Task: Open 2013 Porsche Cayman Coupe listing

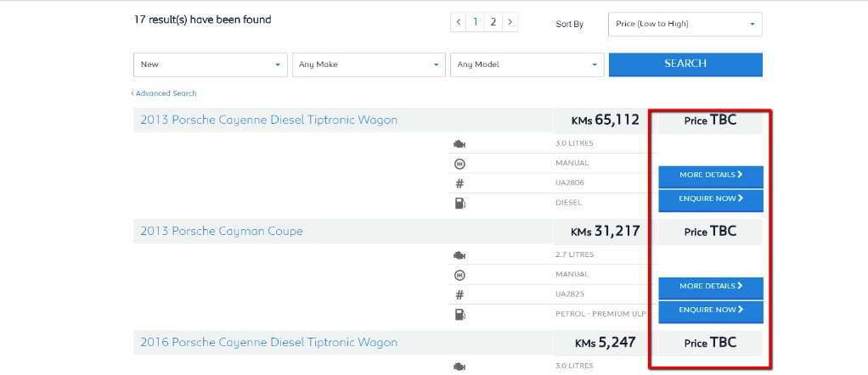Action: 222,232
